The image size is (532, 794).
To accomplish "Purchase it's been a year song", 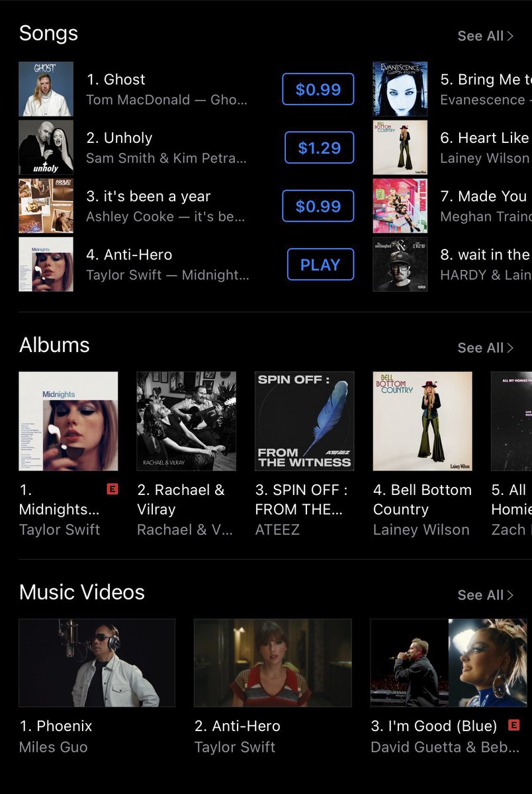I will 318,206.
